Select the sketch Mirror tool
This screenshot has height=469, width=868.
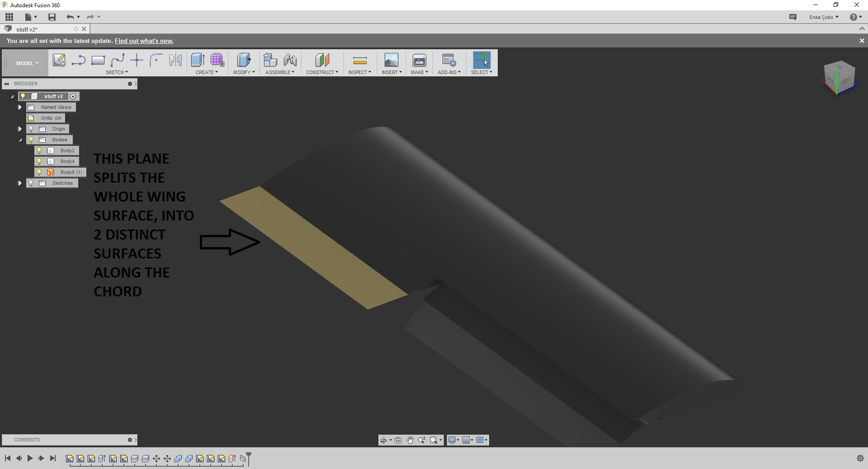pyautogui.click(x=175, y=60)
